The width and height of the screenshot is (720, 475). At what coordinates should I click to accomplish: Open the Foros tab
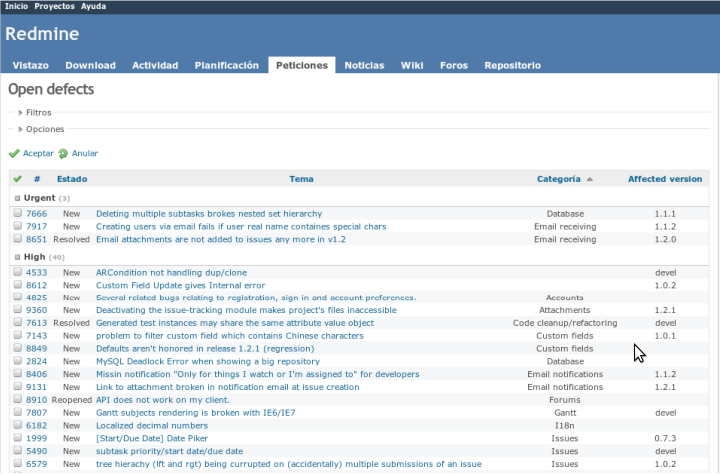[x=454, y=65]
